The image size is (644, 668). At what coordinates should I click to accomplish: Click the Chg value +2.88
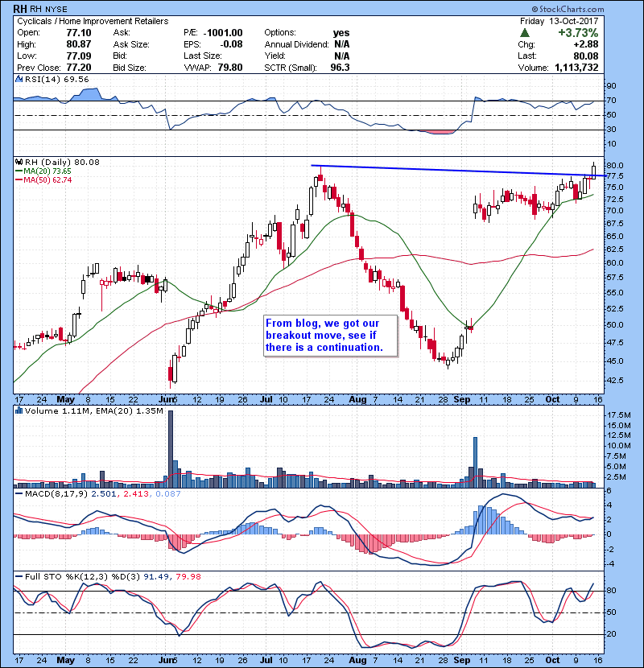tap(585, 44)
